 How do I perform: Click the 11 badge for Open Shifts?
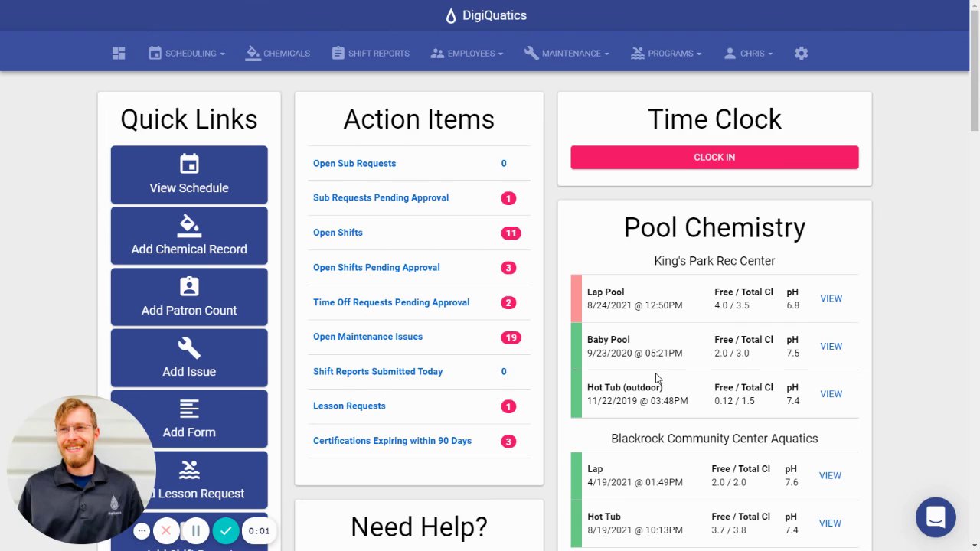coord(511,233)
